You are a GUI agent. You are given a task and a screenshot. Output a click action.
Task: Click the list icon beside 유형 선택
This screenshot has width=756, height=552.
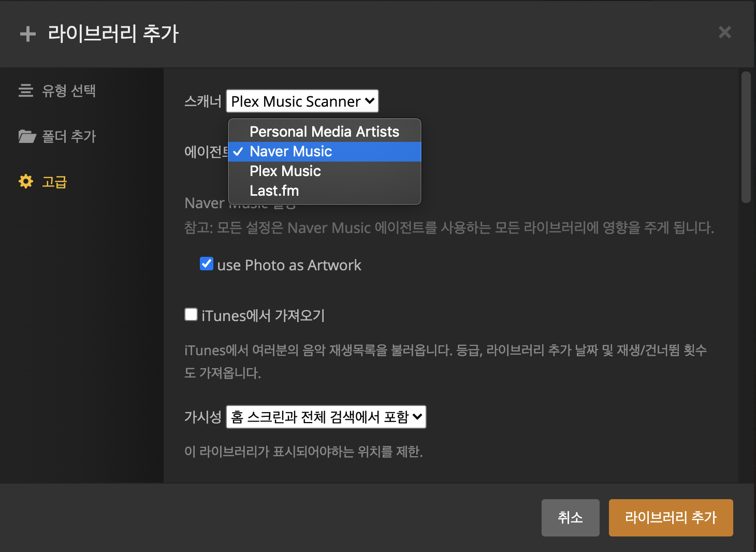(26, 91)
